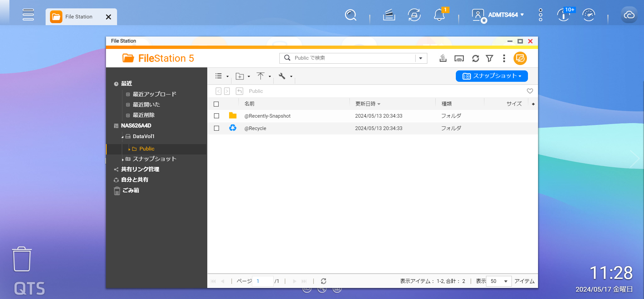Click the create folder icon
This screenshot has width=644, height=299.
[x=240, y=76]
